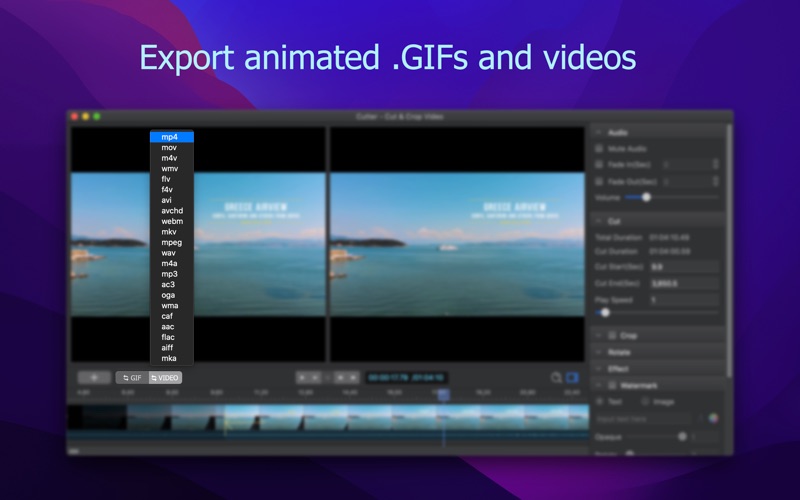Enable the Crop checkbox

coord(612,335)
